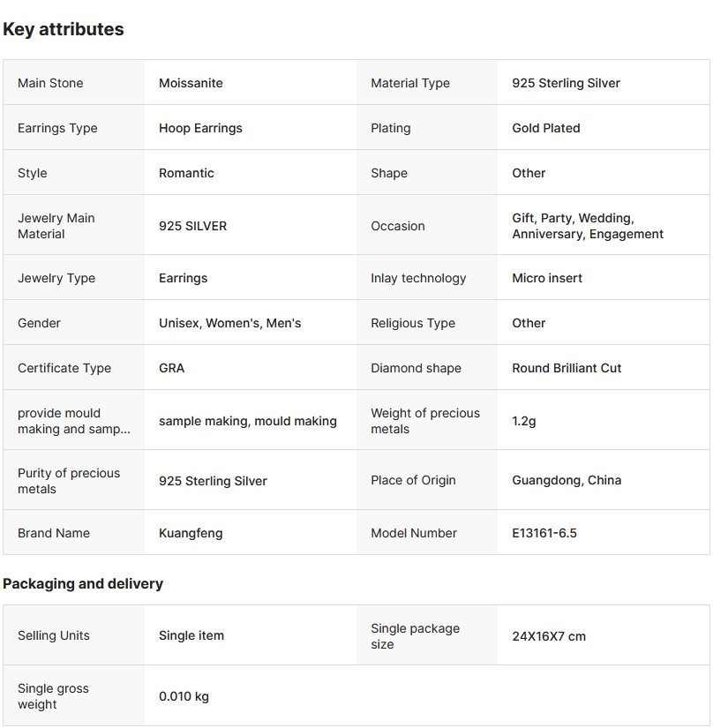Viewport: 713px width, 728px height.
Task: Select the model number E13161-6.5
Action: tap(544, 533)
